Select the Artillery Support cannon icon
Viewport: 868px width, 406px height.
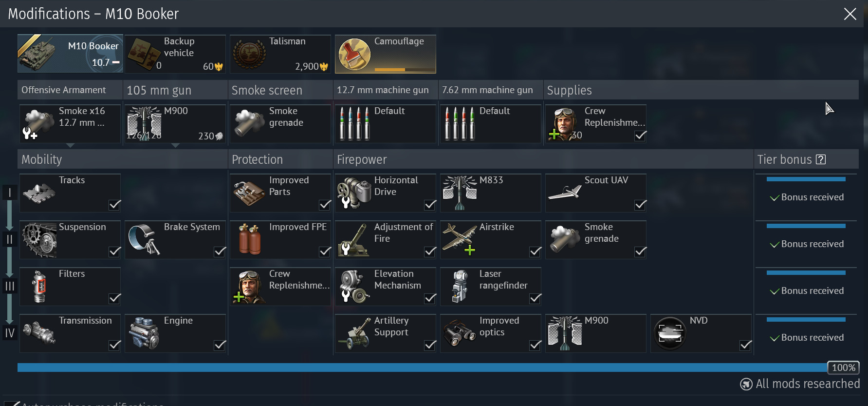(x=355, y=333)
